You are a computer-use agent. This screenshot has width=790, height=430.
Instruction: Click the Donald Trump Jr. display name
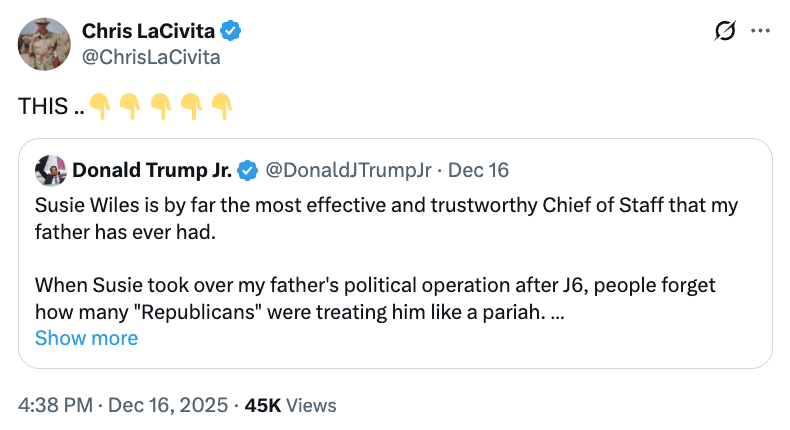pos(152,170)
